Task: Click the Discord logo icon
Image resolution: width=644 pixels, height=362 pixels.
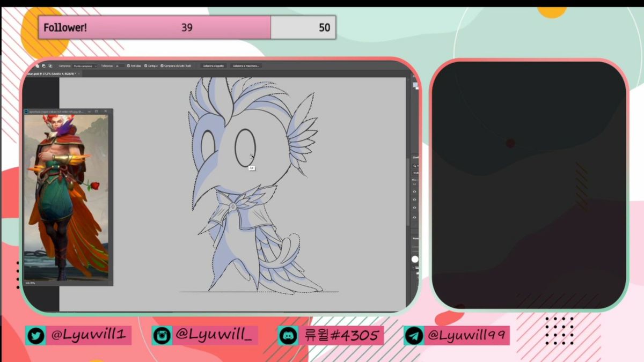Action: click(x=288, y=336)
